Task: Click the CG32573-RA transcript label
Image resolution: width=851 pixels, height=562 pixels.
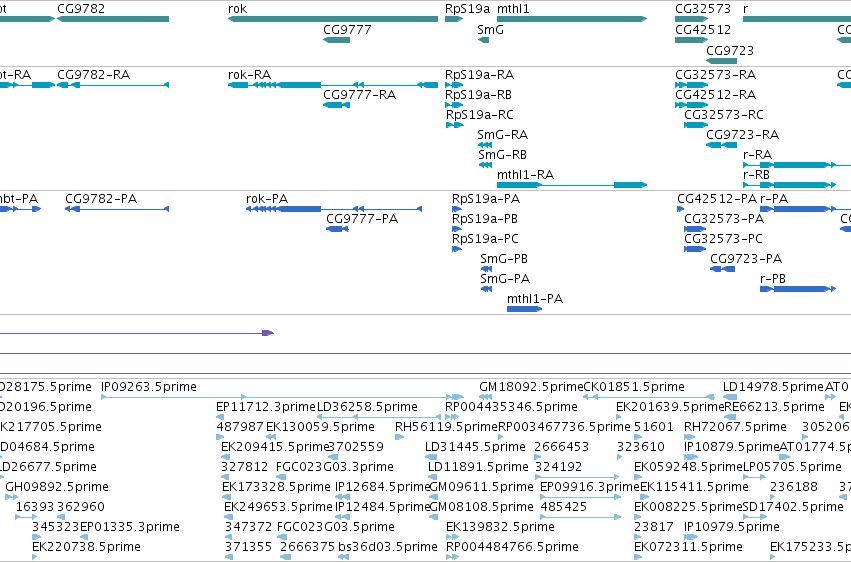Action: tap(715, 74)
